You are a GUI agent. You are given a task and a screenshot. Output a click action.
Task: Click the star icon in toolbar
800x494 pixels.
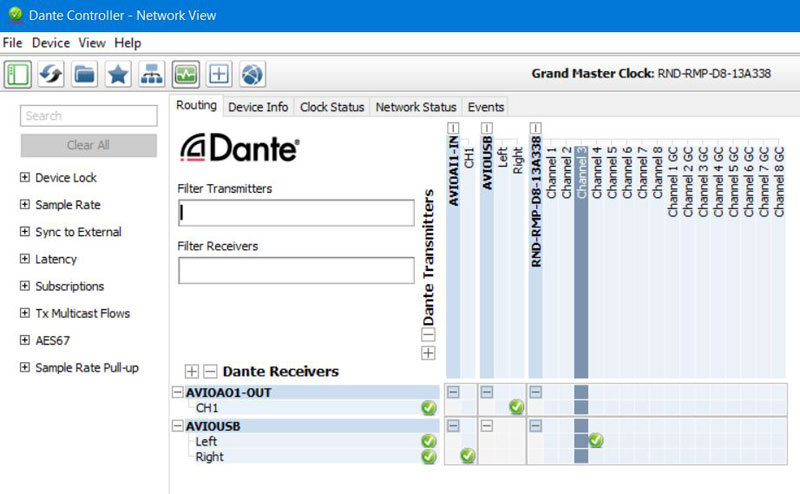pos(118,74)
